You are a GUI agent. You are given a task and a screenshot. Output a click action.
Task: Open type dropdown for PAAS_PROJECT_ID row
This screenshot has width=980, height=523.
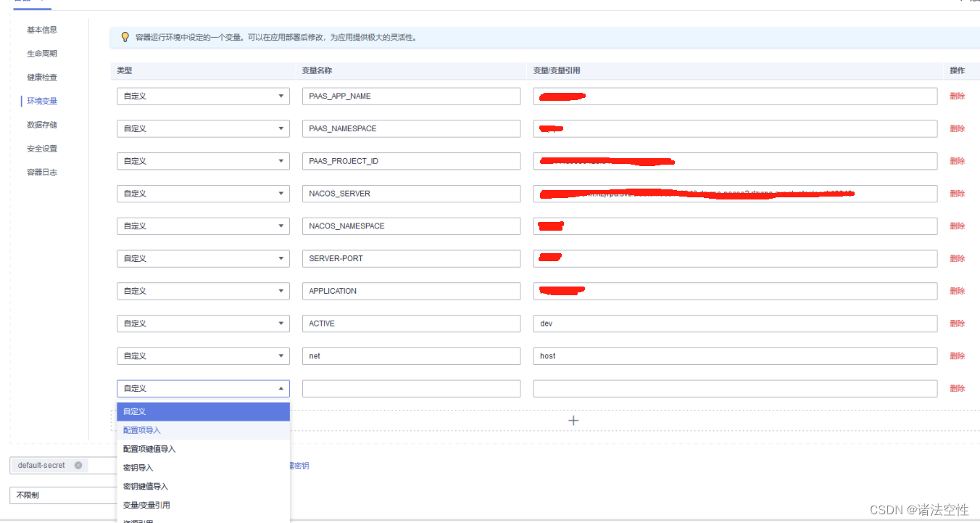point(203,161)
